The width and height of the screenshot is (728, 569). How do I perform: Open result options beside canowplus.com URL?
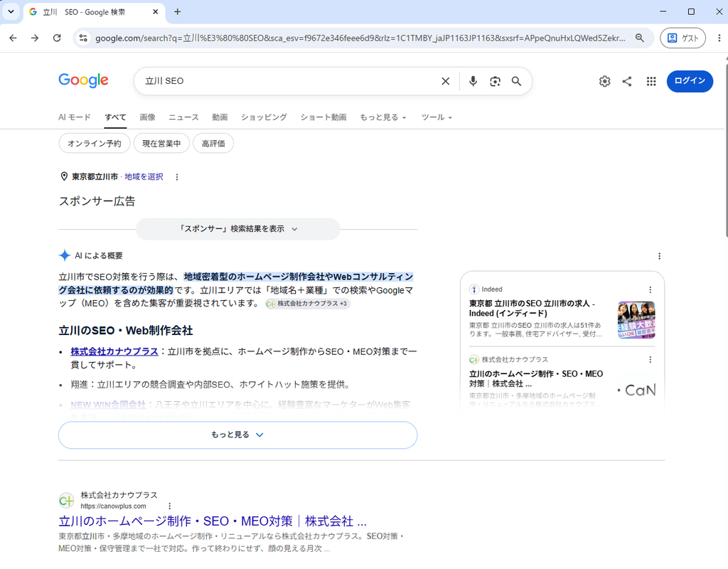(x=169, y=506)
